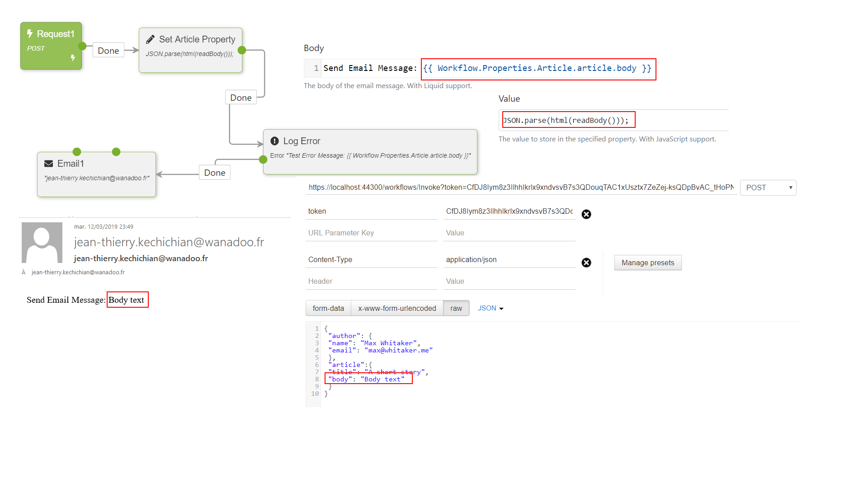
Task: Remove the Content-Type header row
Action: click(586, 263)
